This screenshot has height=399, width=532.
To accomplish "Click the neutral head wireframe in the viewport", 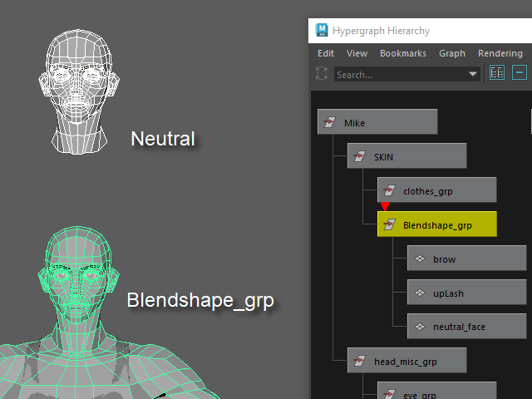I will coord(79,91).
